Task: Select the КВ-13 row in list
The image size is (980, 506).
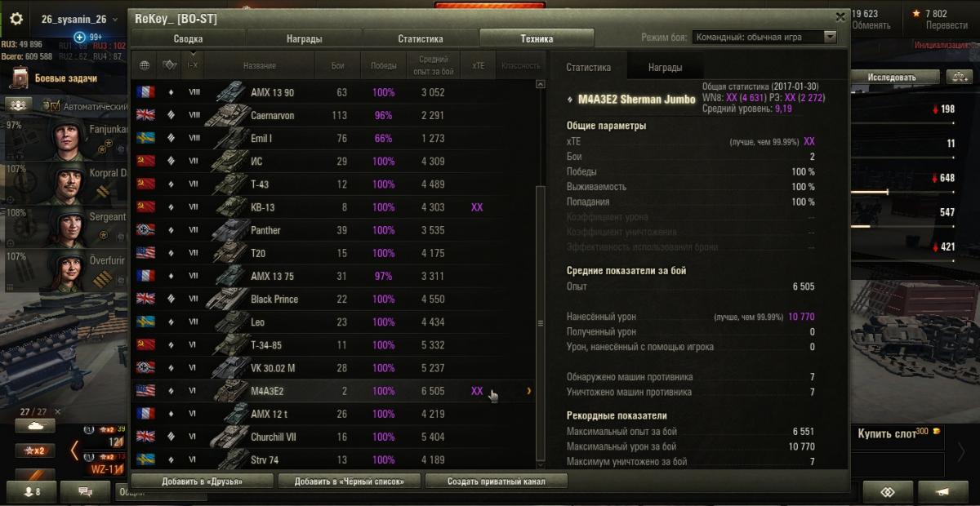Action: coord(333,207)
